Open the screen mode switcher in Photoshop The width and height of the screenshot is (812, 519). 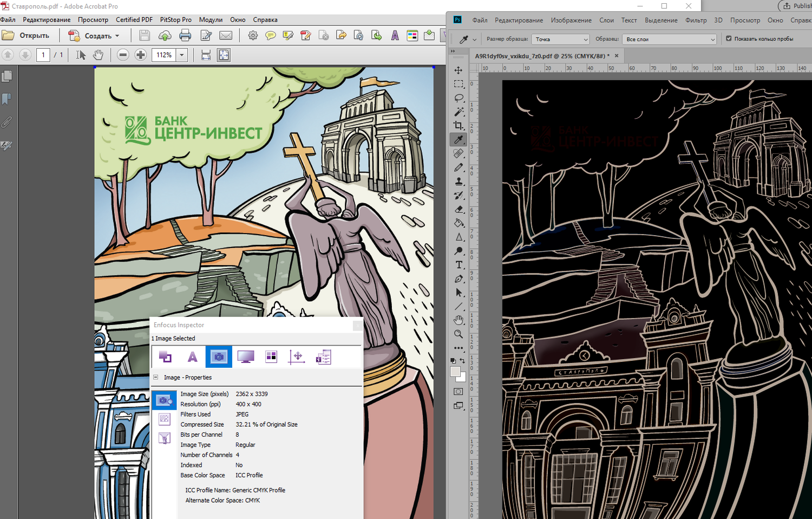pyautogui.click(x=459, y=405)
